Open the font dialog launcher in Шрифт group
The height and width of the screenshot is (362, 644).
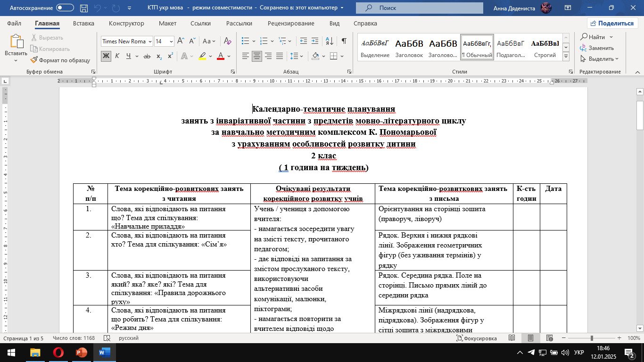coord(233,72)
